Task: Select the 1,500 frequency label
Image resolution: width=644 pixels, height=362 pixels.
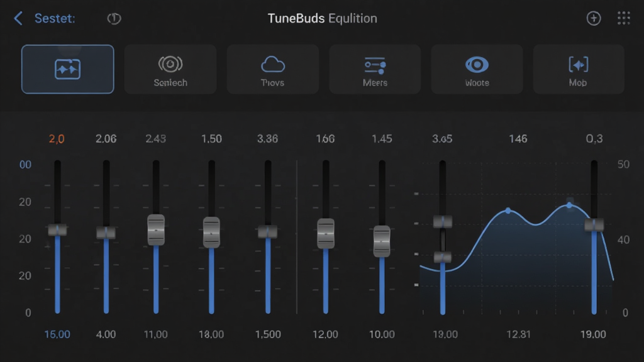Action: 268,334
